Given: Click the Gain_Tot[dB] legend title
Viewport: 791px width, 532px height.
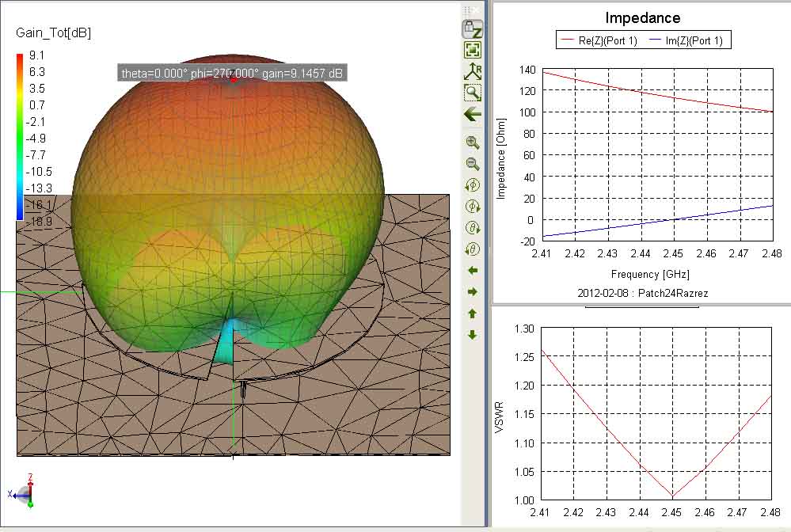Looking at the screenshot, I should point(54,32).
